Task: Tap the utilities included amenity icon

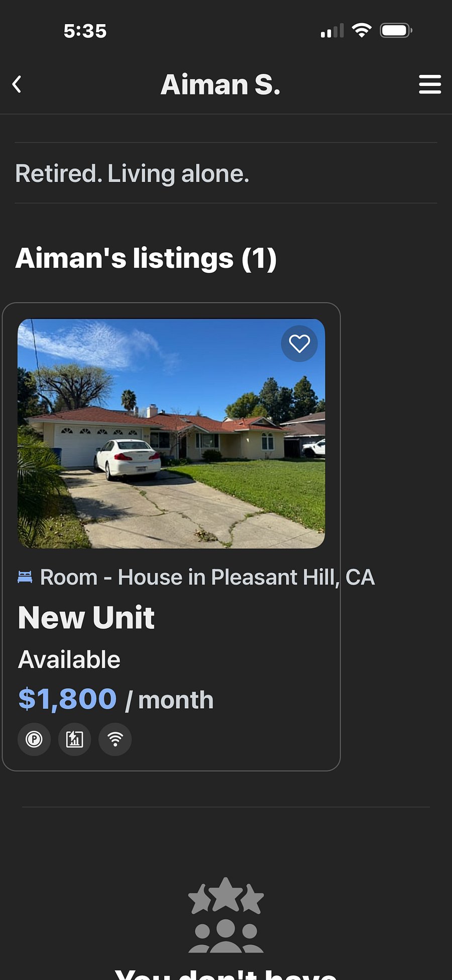Action: click(75, 739)
